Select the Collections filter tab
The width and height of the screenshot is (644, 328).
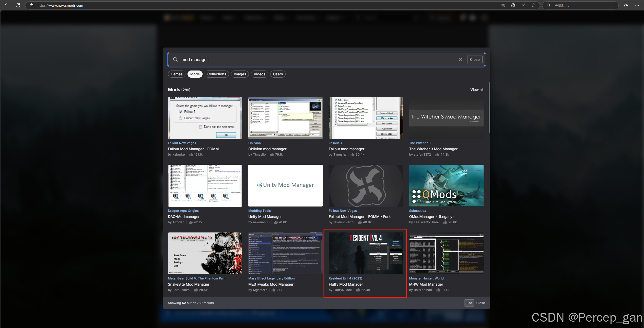217,74
